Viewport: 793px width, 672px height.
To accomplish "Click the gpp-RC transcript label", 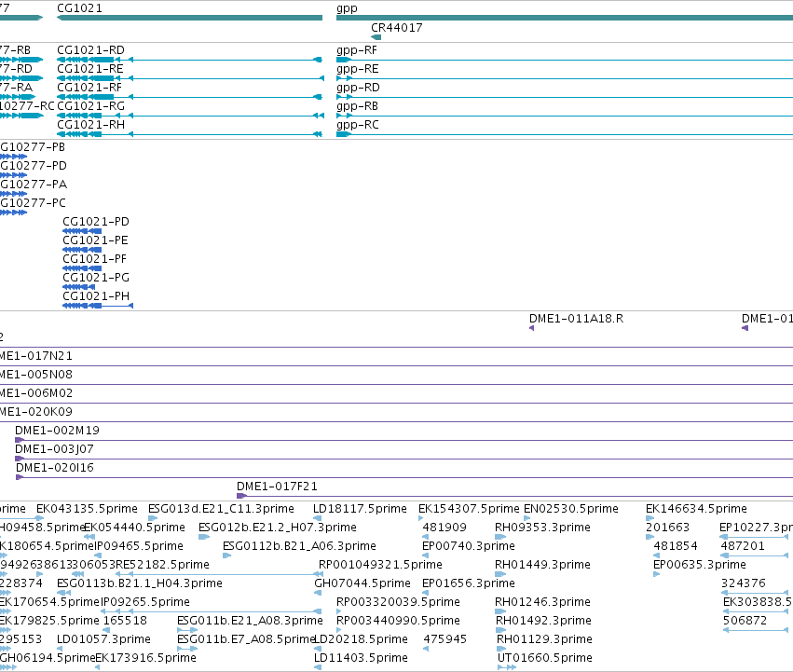I will 358,125.
